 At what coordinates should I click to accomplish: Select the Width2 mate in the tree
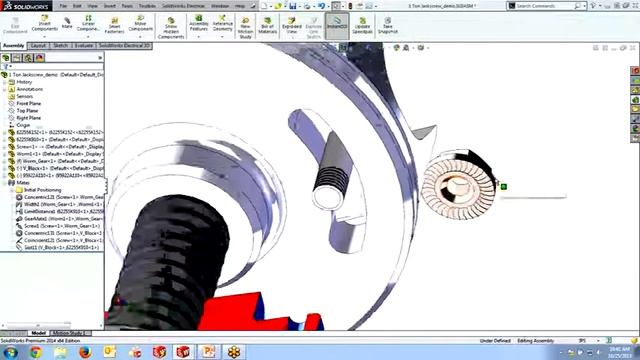60,204
